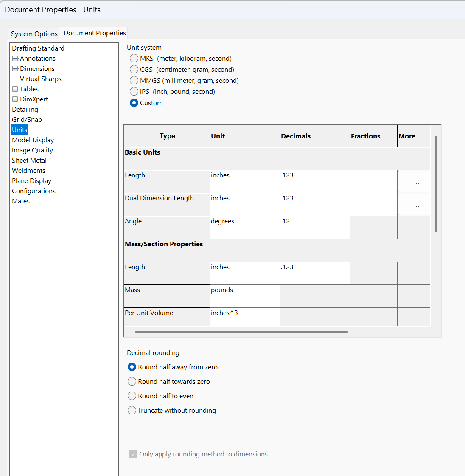Switch to the System Options tab
Screen dimensions: 465x476
34,34
